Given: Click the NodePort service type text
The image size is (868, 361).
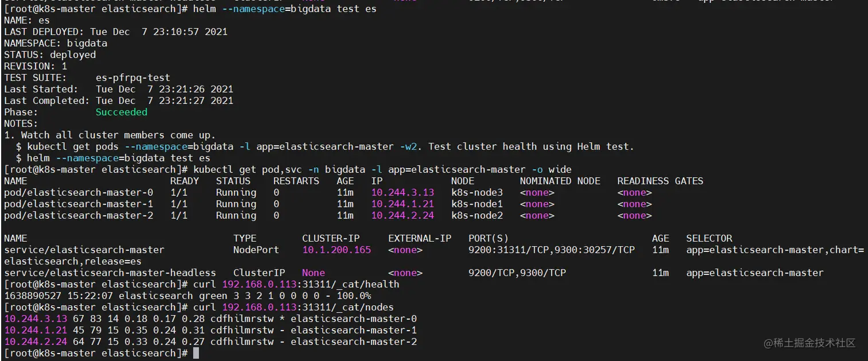Looking at the screenshot, I should point(256,250).
